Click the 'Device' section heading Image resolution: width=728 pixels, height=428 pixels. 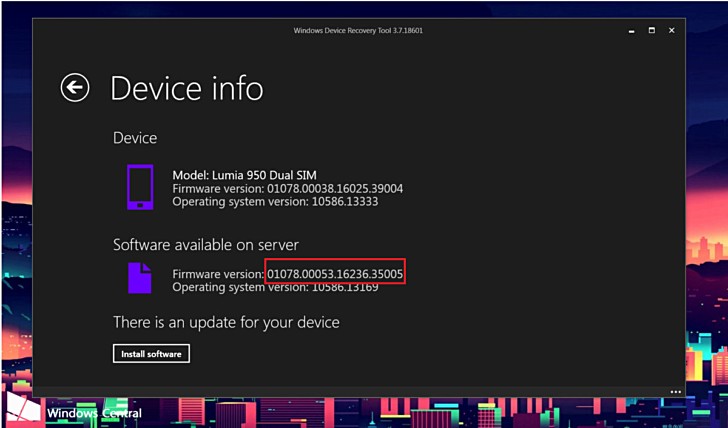[135, 138]
